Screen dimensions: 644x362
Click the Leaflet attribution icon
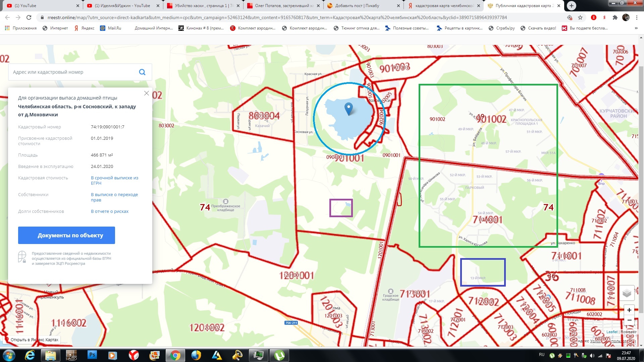(612, 331)
